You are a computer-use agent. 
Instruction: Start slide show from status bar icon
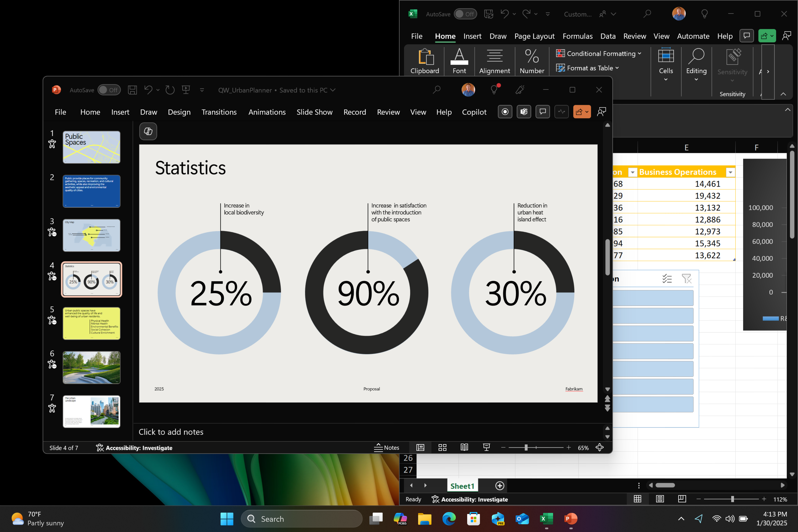(486, 447)
